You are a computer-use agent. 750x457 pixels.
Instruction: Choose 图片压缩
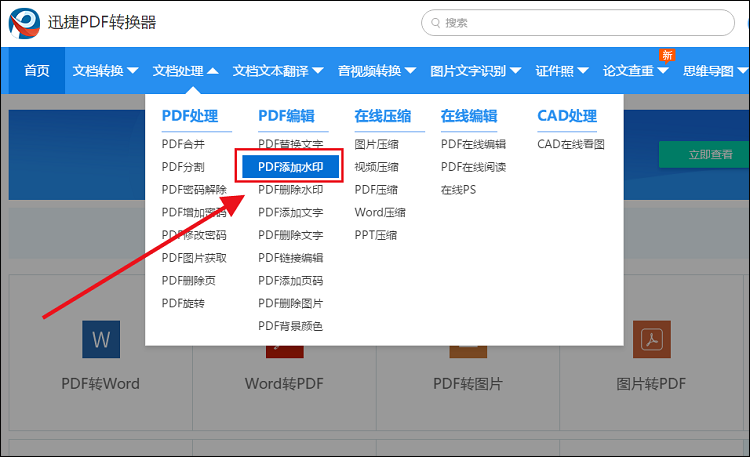point(376,144)
